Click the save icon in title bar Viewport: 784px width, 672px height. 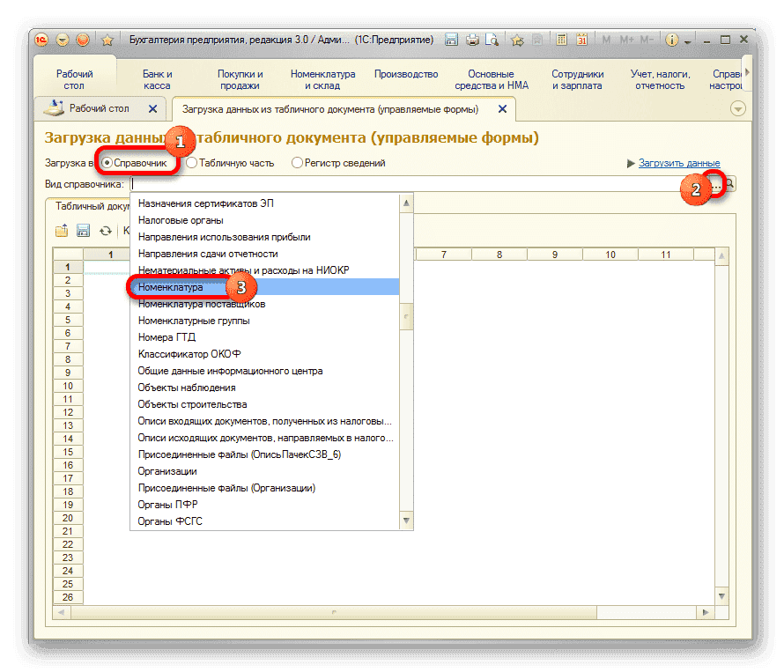click(452, 40)
